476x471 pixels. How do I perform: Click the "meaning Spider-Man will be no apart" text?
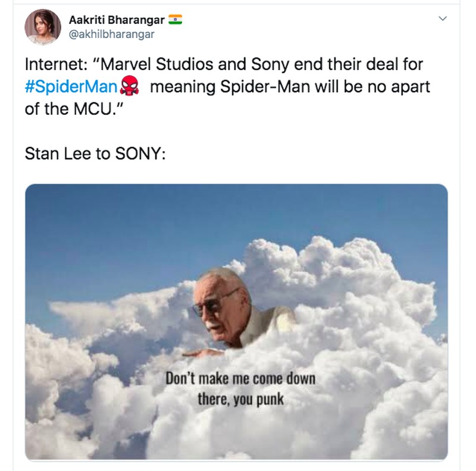click(290, 87)
